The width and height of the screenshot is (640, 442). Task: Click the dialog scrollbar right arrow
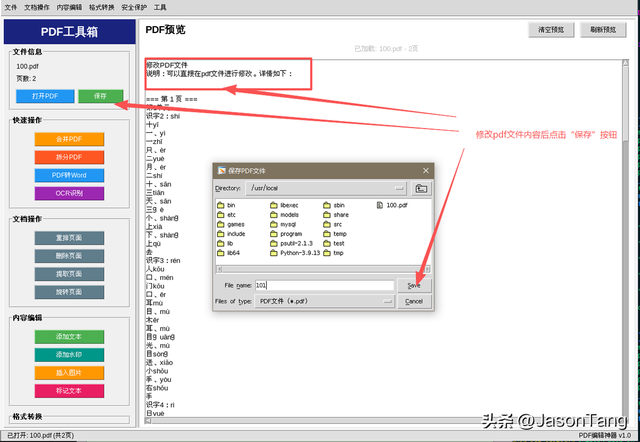point(427,269)
